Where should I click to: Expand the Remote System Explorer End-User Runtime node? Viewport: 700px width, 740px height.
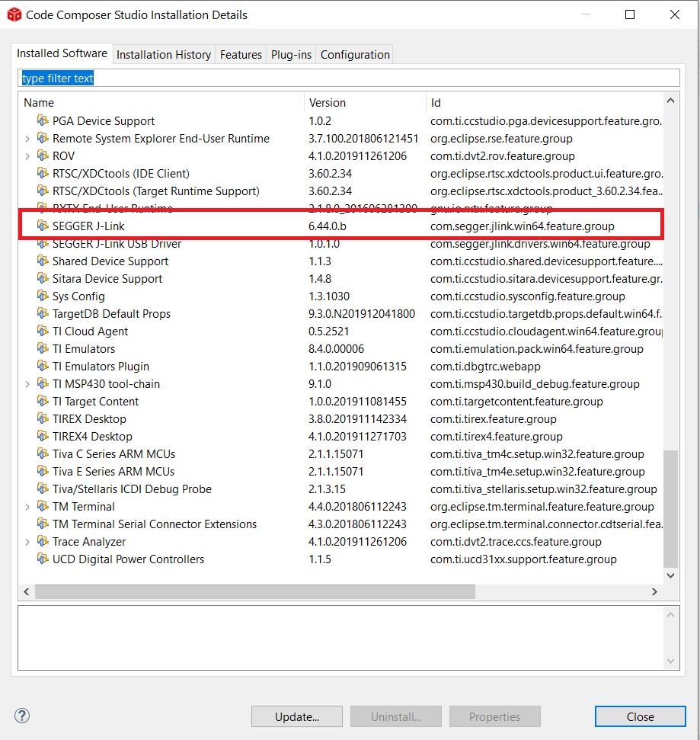[27, 139]
